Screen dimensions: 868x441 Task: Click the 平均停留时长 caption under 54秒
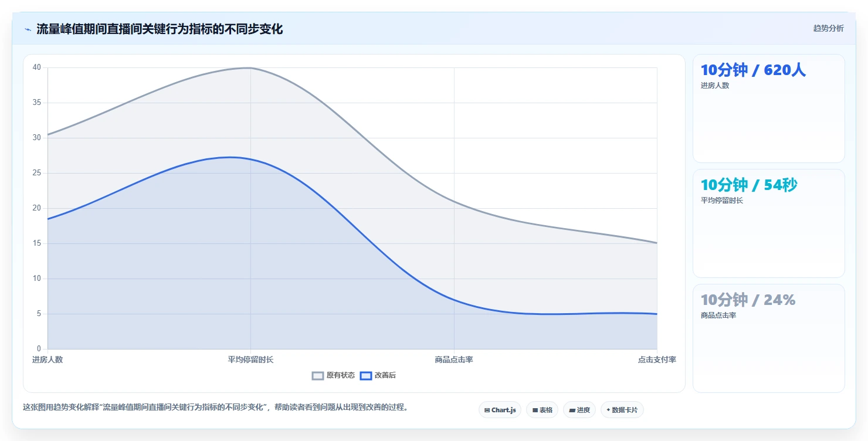pos(722,201)
